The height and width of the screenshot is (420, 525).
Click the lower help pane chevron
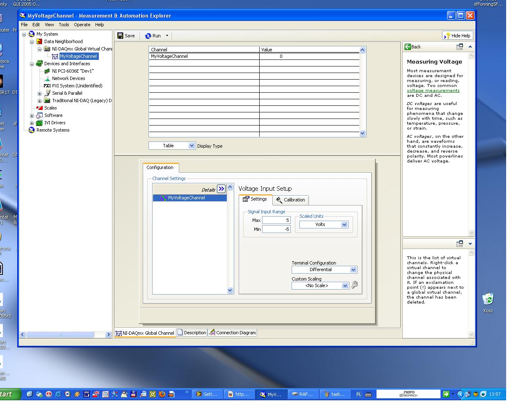pyautogui.click(x=470, y=244)
